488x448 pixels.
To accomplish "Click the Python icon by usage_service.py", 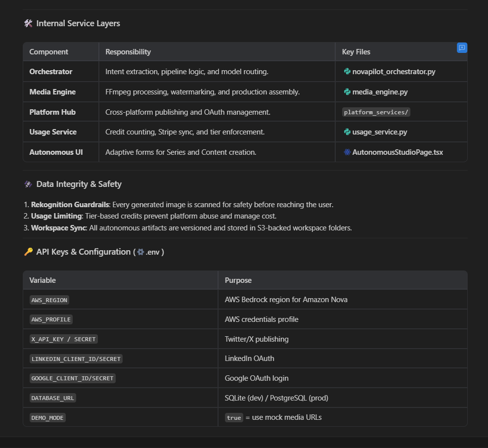I will point(347,132).
